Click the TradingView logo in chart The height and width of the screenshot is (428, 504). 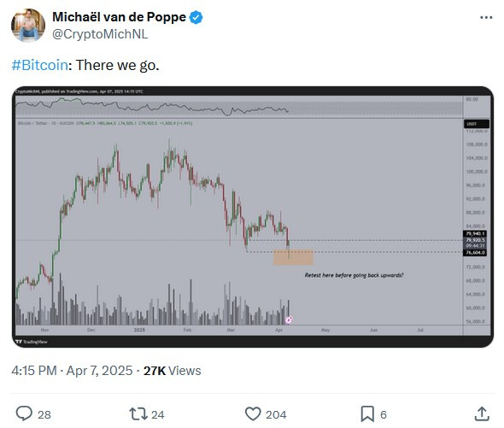(32, 342)
